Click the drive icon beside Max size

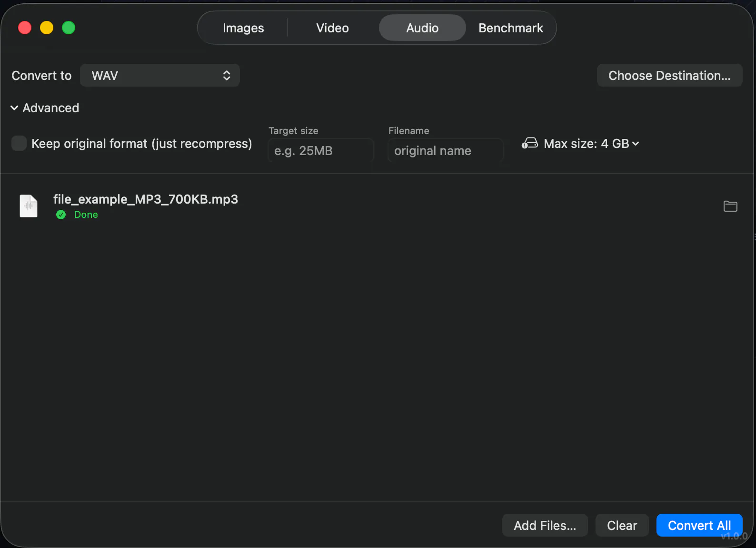[529, 143]
